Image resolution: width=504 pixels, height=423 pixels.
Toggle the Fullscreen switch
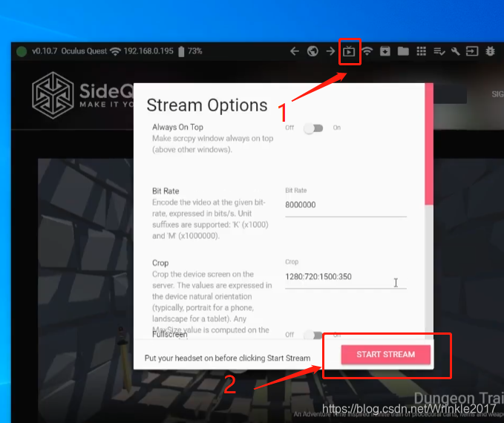313,335
